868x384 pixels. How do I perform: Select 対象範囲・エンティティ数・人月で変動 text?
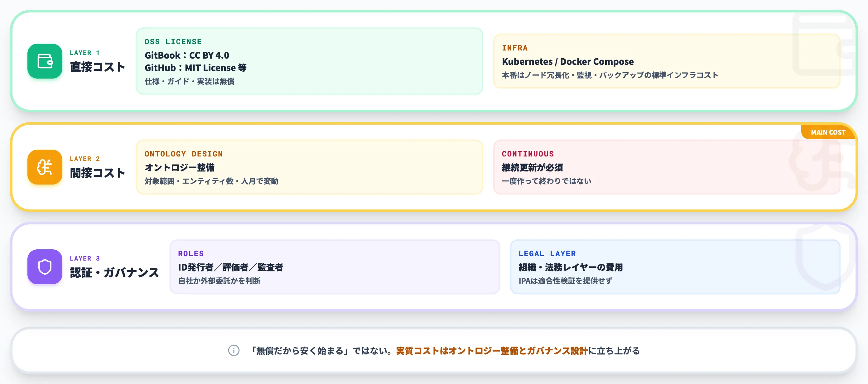pos(211,181)
